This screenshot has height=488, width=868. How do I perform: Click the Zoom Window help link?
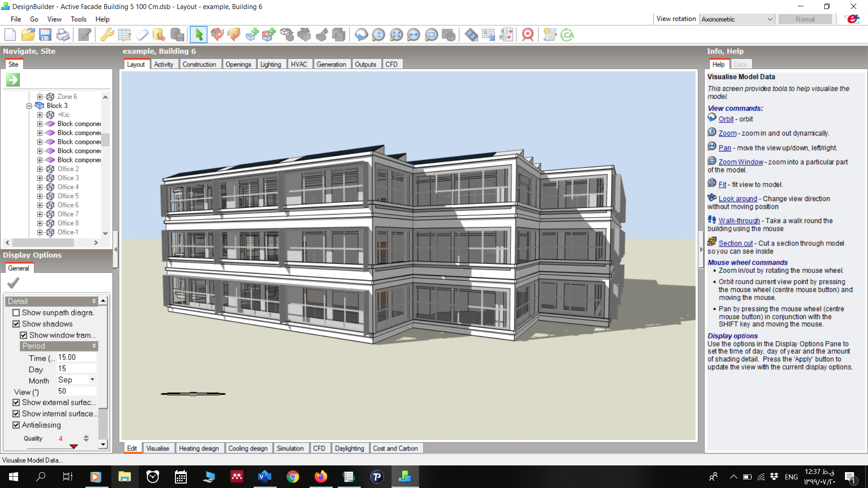[x=741, y=162]
